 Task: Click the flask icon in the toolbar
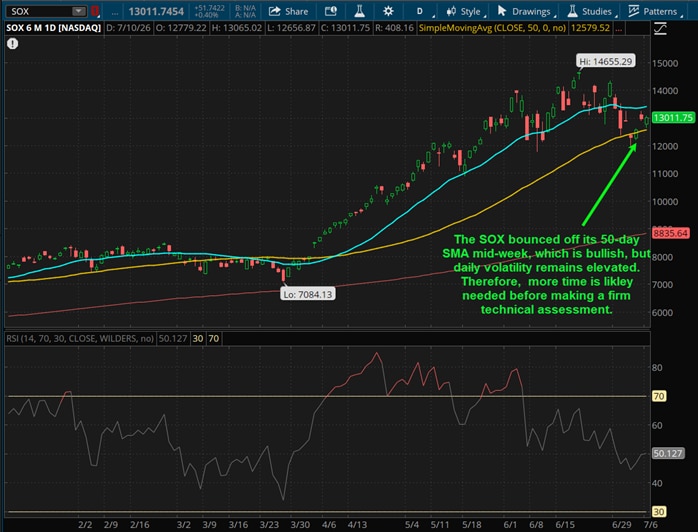[x=360, y=12]
